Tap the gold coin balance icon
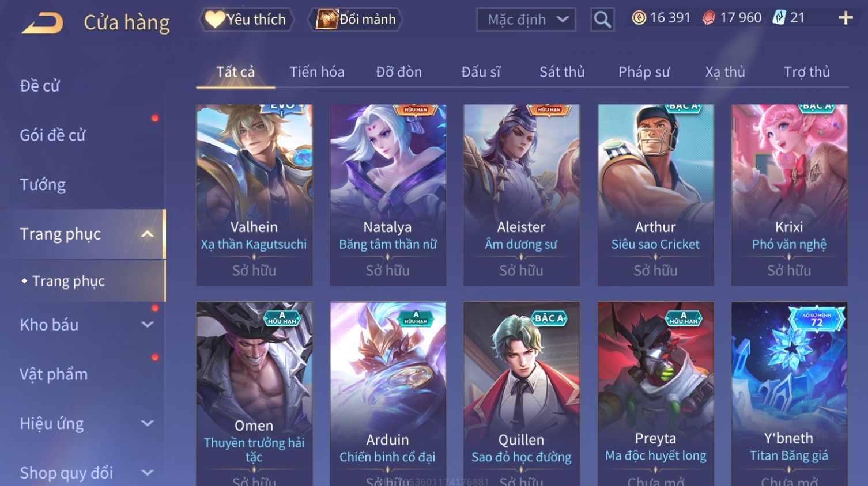Screen dimensions: 868x486 point(639,18)
